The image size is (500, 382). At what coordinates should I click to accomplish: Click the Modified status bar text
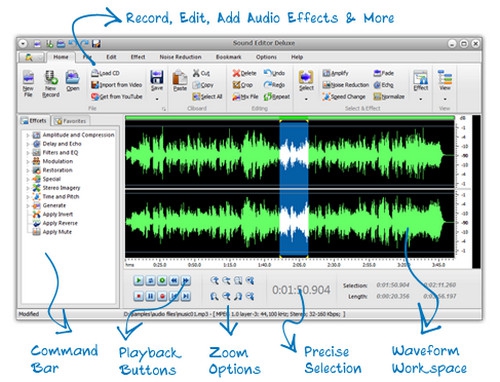pyautogui.click(x=29, y=314)
